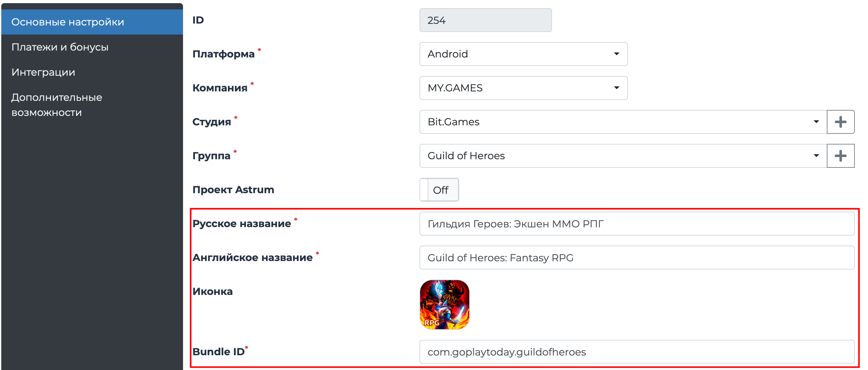
Task: Click the plus icon next to Группа
Action: point(840,155)
